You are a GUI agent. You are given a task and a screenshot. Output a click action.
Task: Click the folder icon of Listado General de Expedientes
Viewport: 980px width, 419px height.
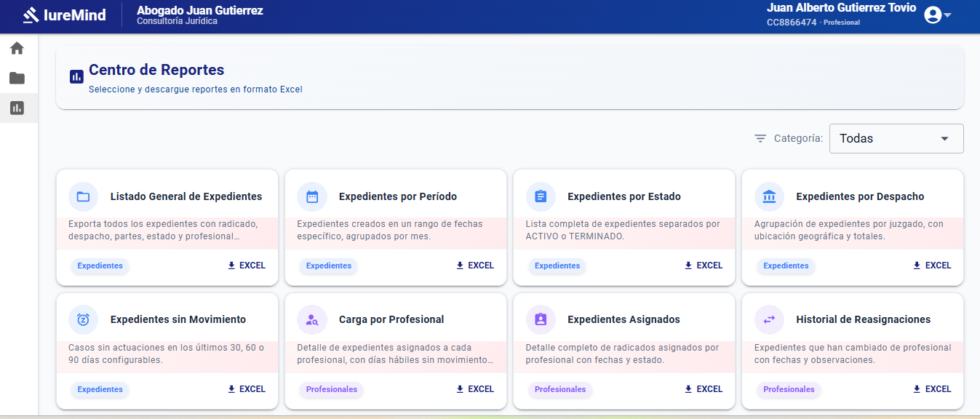coord(84,196)
